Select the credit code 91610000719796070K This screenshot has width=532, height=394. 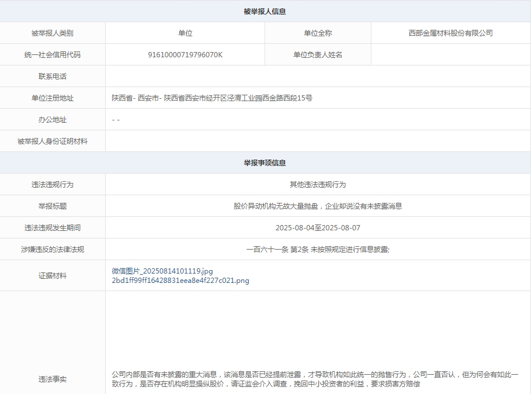point(185,55)
